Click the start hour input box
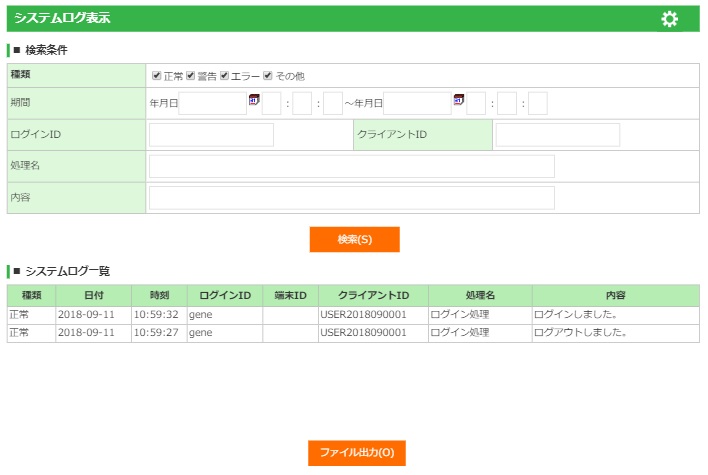This screenshot has width=708, height=475. [x=272, y=103]
